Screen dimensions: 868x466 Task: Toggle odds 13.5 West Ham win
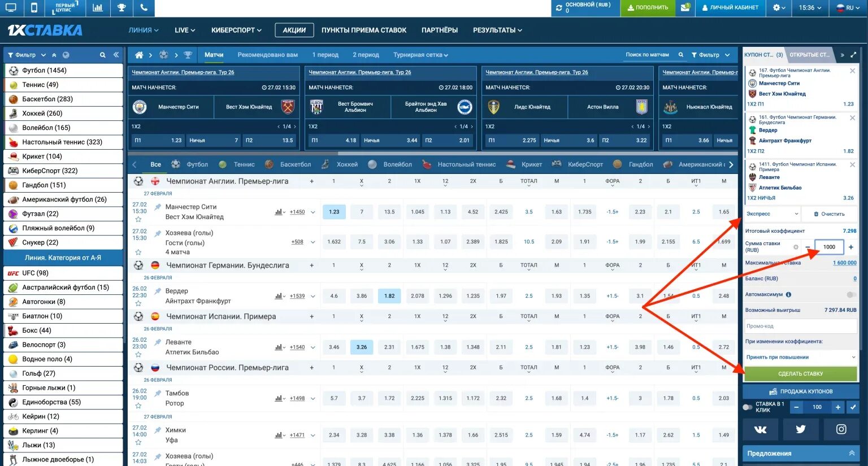pyautogui.click(x=389, y=212)
